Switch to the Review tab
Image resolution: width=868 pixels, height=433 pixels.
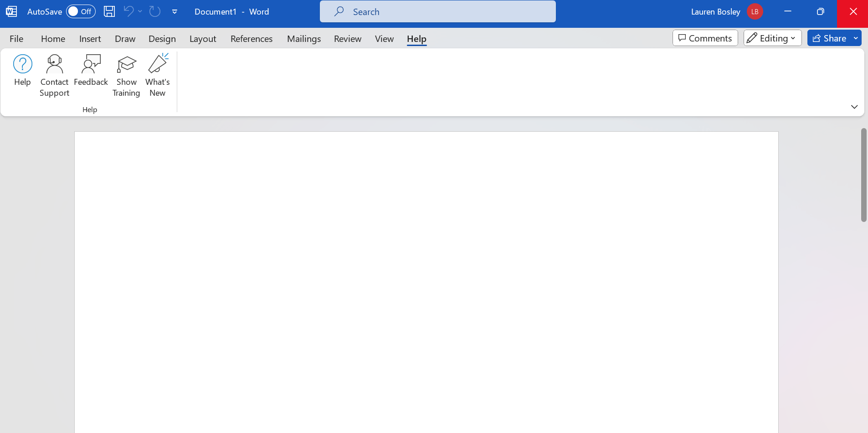click(x=347, y=39)
